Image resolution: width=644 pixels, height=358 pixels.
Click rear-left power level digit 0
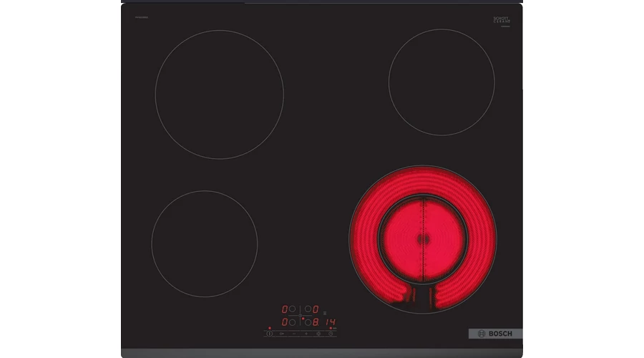[284, 309]
